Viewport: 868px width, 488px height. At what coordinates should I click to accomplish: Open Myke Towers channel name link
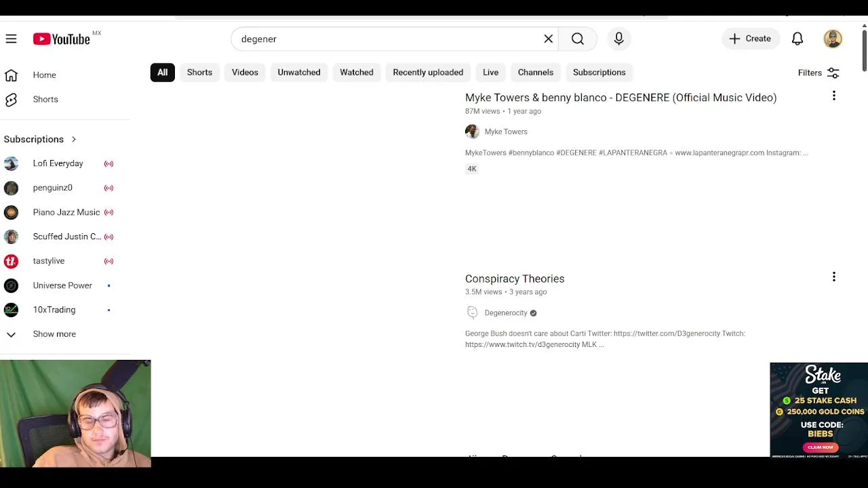coord(506,132)
